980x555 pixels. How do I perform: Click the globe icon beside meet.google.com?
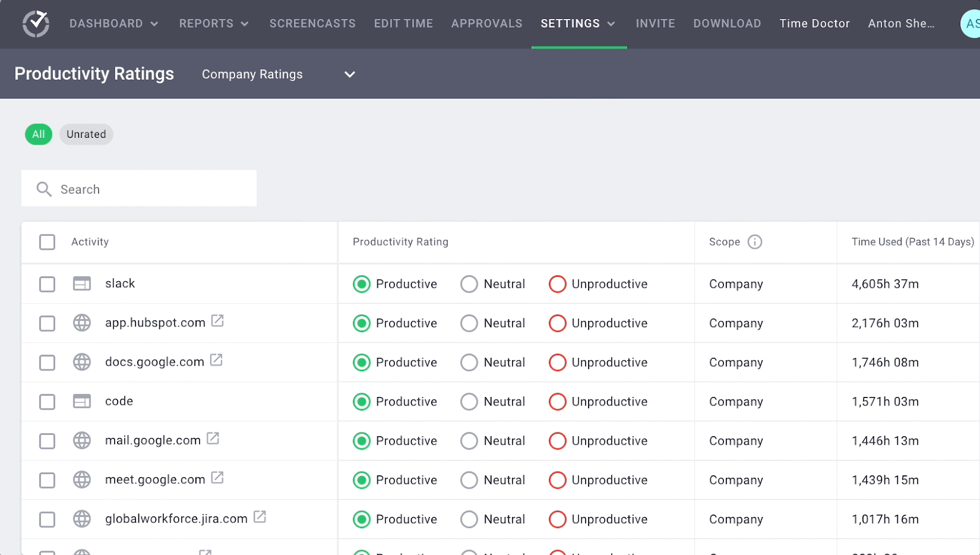[82, 480]
